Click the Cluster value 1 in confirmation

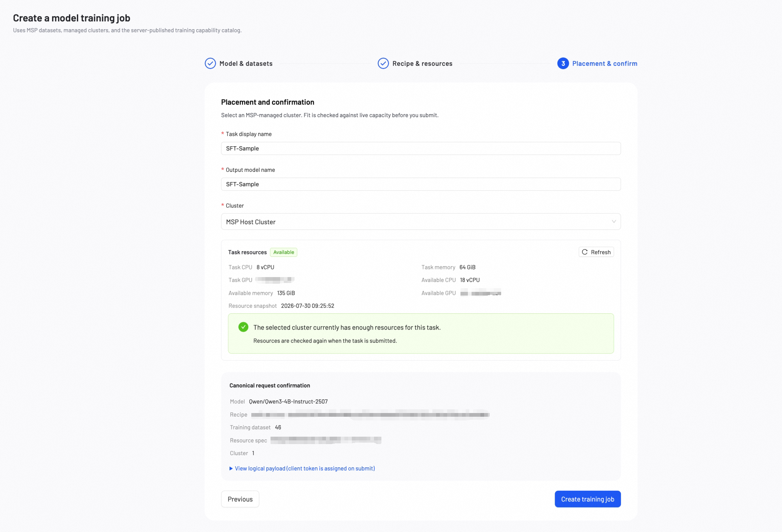click(253, 453)
